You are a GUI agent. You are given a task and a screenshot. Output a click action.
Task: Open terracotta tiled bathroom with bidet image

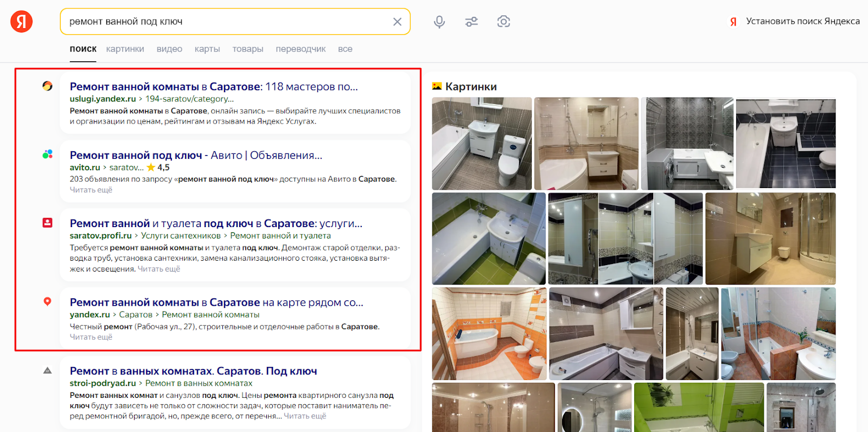[x=778, y=334]
